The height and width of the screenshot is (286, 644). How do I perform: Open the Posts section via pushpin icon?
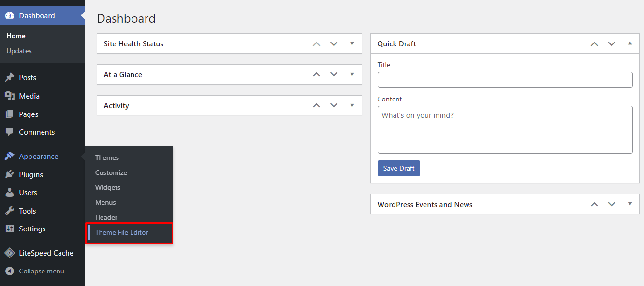click(x=10, y=77)
